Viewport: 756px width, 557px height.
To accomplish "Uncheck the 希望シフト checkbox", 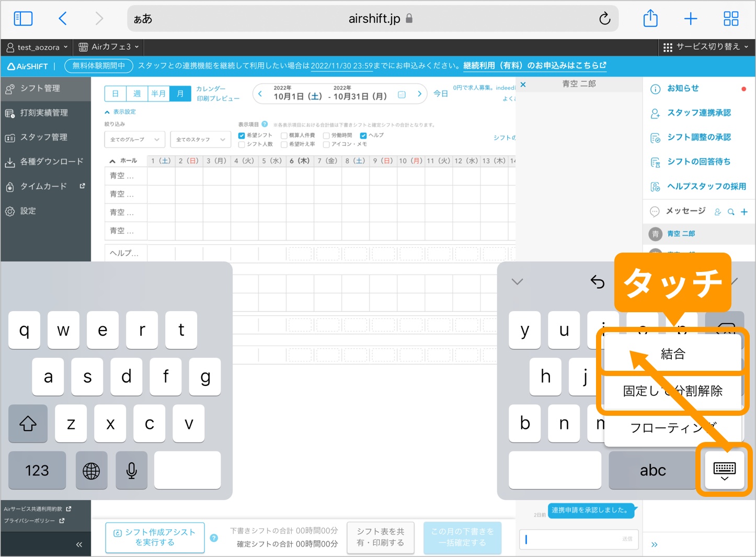I will pos(242,135).
